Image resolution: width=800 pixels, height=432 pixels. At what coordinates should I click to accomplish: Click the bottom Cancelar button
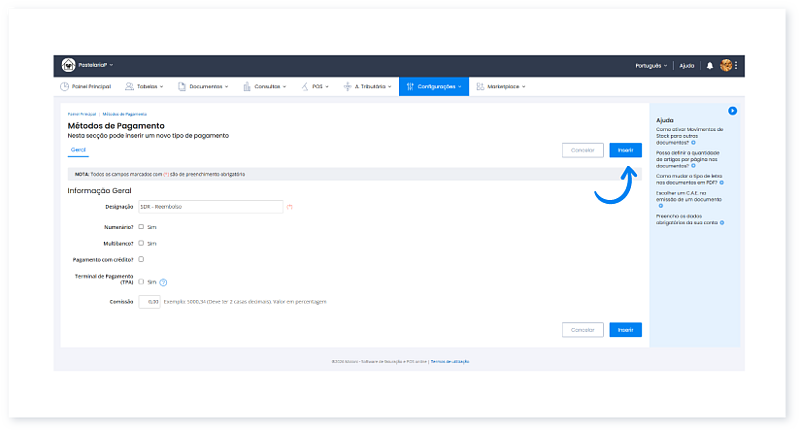[582, 329]
